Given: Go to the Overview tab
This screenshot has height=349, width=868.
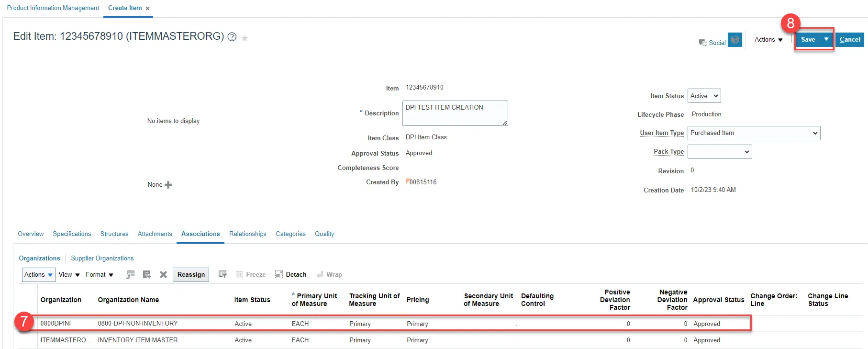Looking at the screenshot, I should coord(31,234).
